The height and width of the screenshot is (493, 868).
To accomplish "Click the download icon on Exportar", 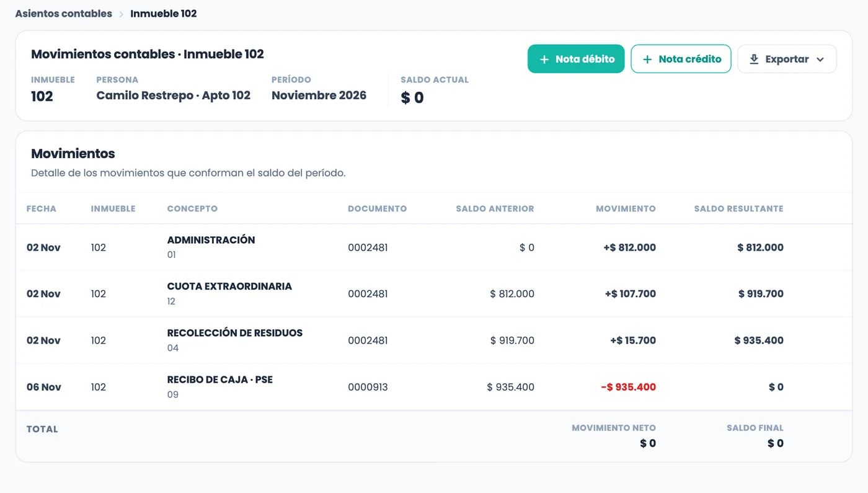I will [x=754, y=60].
